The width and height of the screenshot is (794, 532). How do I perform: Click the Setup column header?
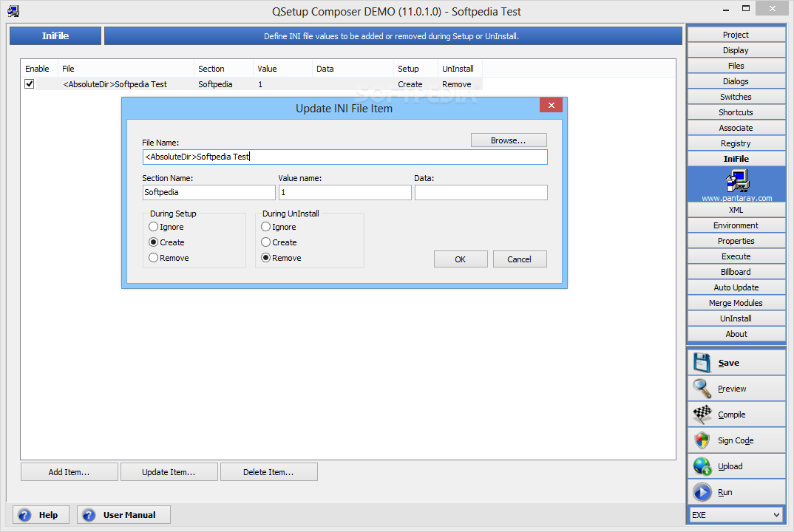point(415,68)
